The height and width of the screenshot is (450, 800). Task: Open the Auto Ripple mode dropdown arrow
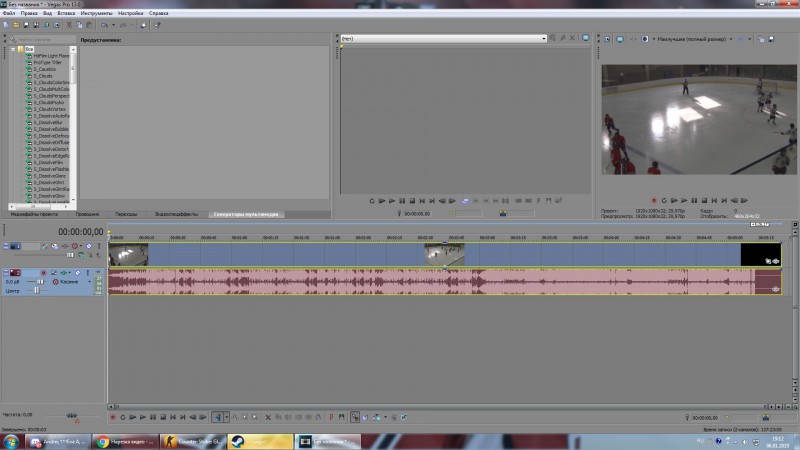(385, 417)
